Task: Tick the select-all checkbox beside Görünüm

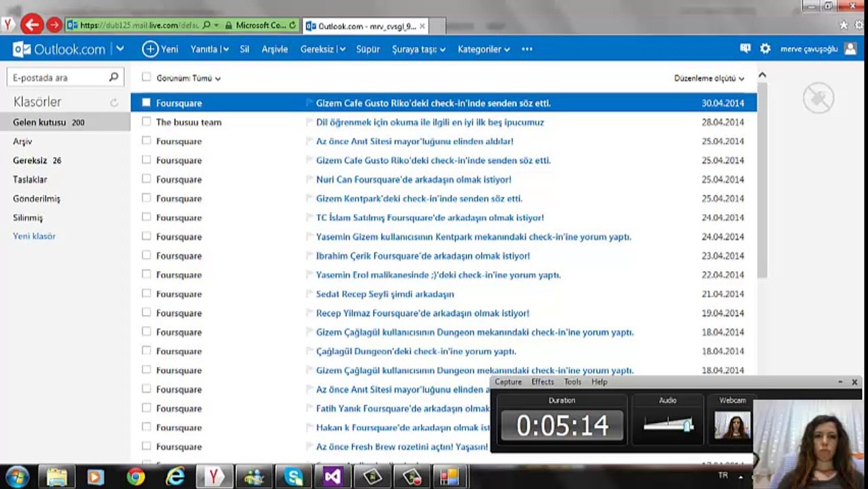Action: coord(146,77)
